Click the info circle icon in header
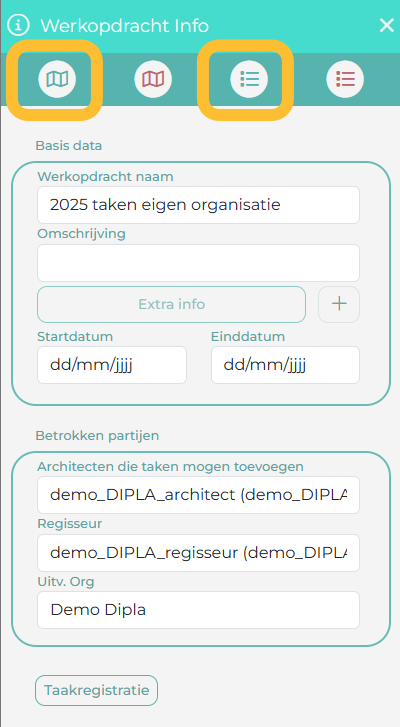Viewport: 400px width, 727px height. (18, 25)
